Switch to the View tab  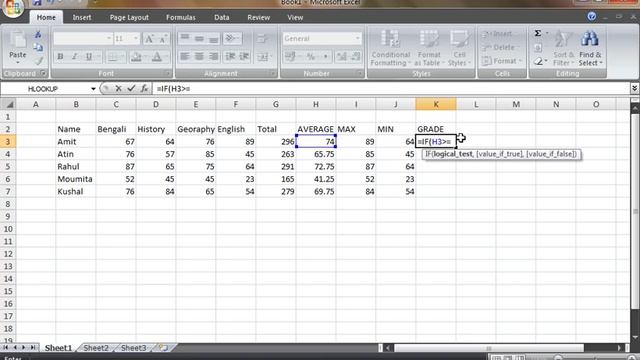[295, 18]
